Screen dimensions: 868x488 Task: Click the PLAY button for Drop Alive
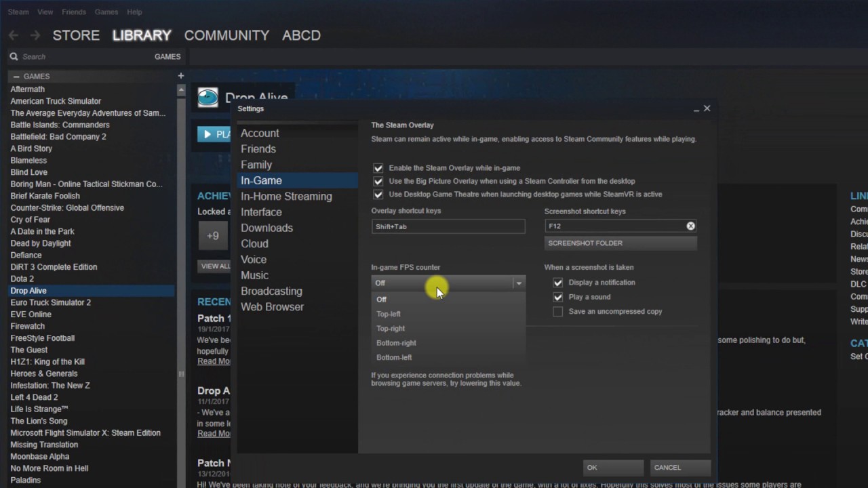click(x=216, y=134)
